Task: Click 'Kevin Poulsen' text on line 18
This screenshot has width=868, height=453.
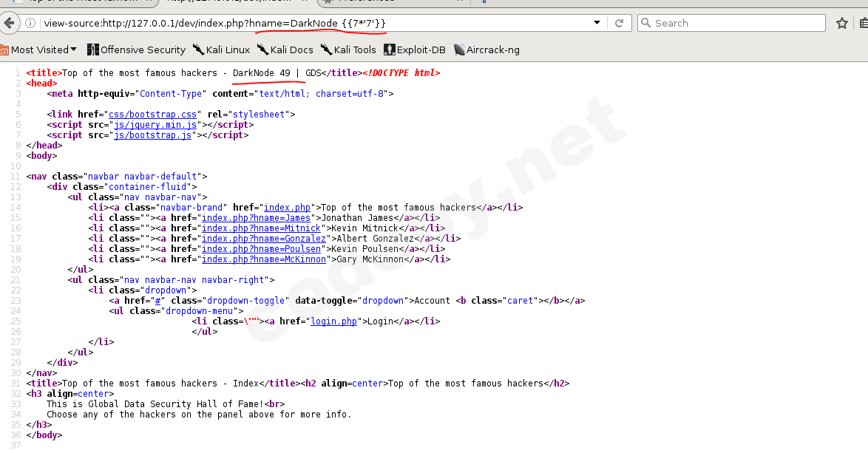Action: [x=365, y=249]
